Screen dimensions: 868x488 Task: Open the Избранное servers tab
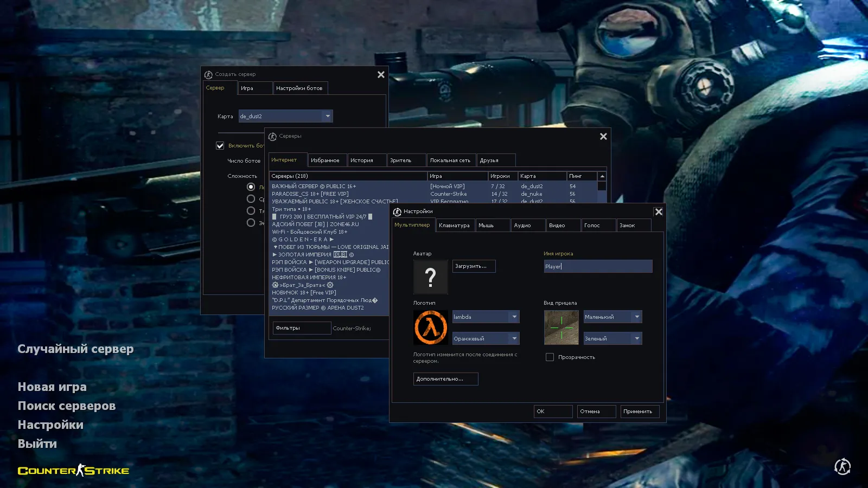[325, 160]
